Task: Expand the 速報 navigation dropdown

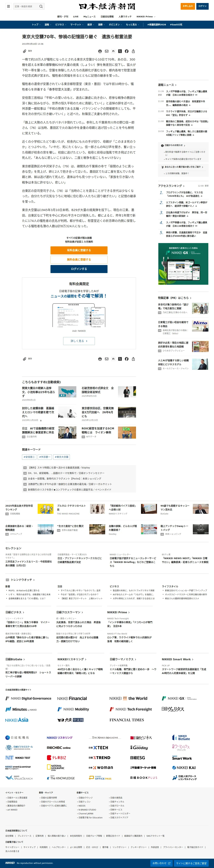Action: point(48,25)
